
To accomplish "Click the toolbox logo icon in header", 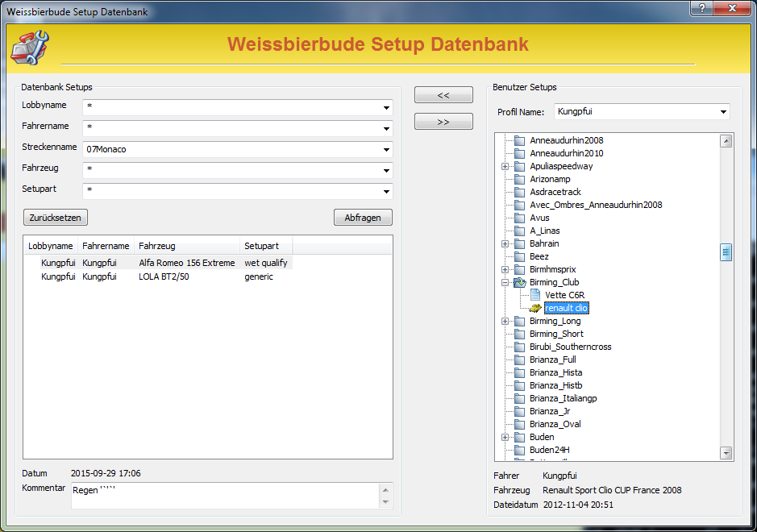I will pos(30,48).
